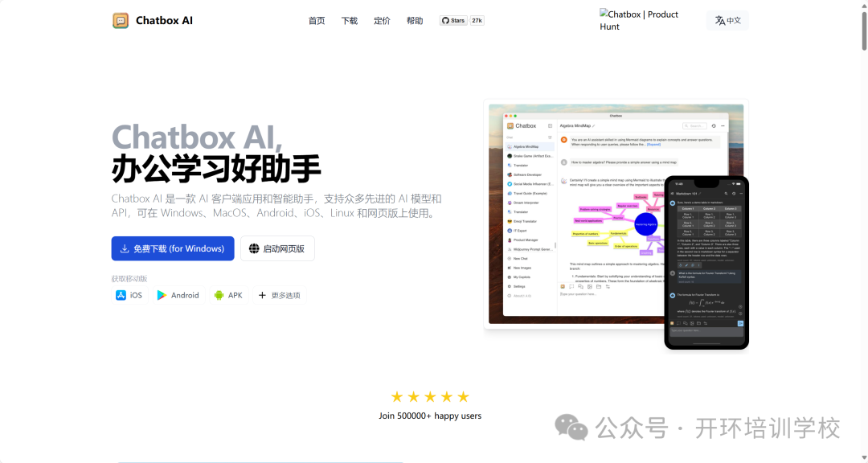Open the 定价 nav item
The height and width of the screenshot is (463, 868).
pos(382,20)
